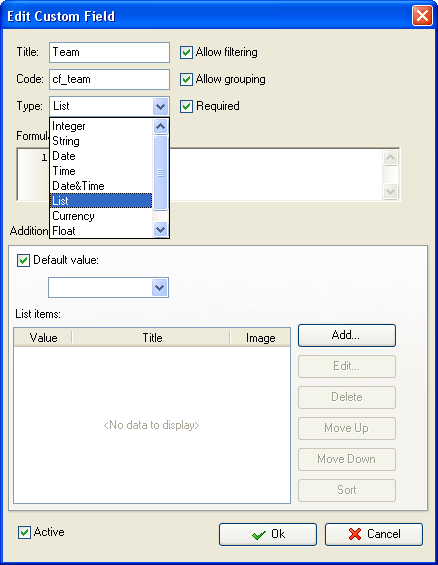Click the formula box scroll up arrow

(x=391, y=157)
